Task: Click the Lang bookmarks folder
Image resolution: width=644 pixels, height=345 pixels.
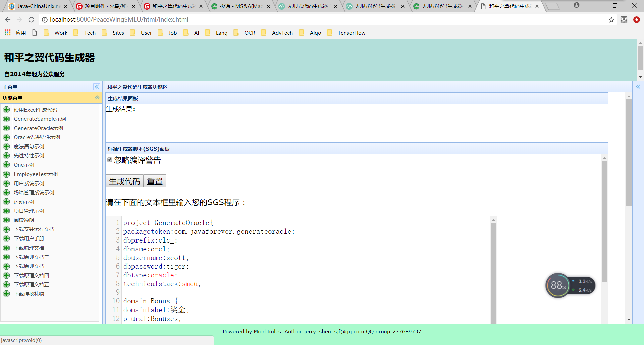Action: tap(216, 33)
